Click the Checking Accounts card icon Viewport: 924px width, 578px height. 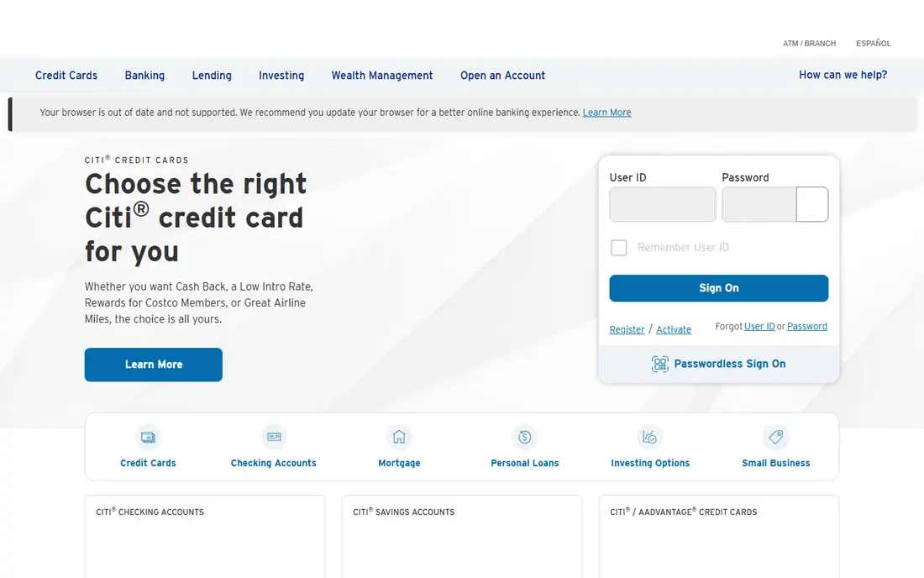[274, 437]
